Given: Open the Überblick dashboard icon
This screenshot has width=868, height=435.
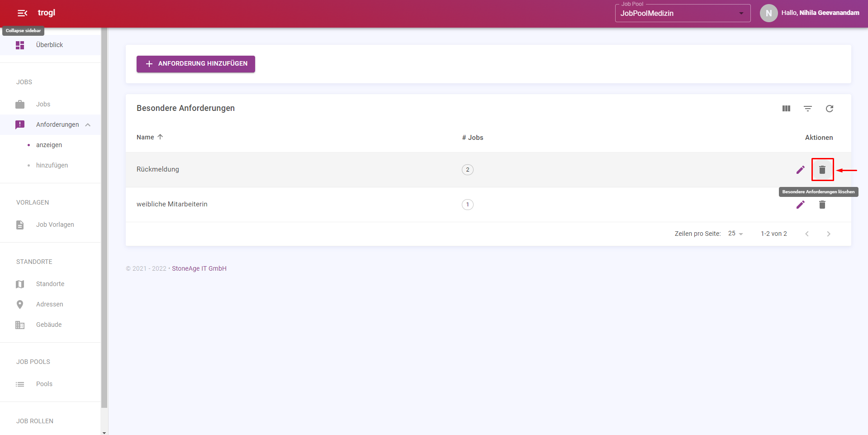Looking at the screenshot, I should pyautogui.click(x=20, y=45).
